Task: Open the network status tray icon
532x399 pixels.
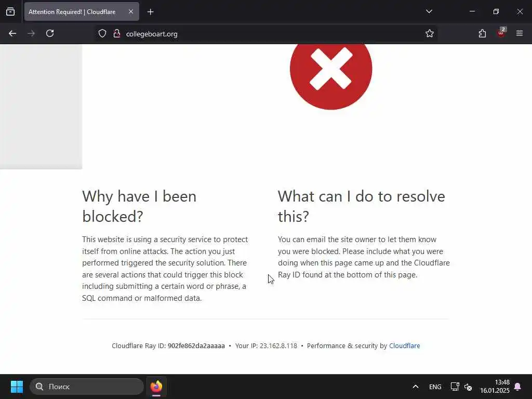Action: pyautogui.click(x=455, y=387)
